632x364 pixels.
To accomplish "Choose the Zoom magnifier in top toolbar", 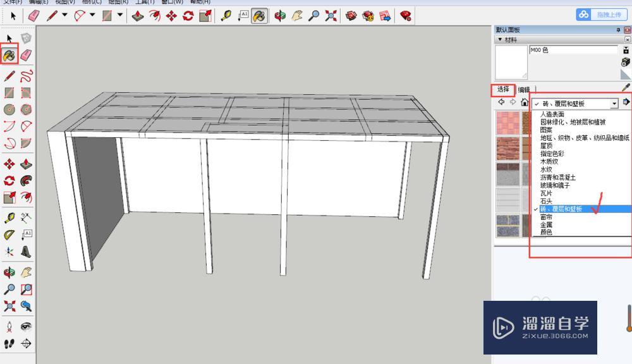I will [314, 16].
